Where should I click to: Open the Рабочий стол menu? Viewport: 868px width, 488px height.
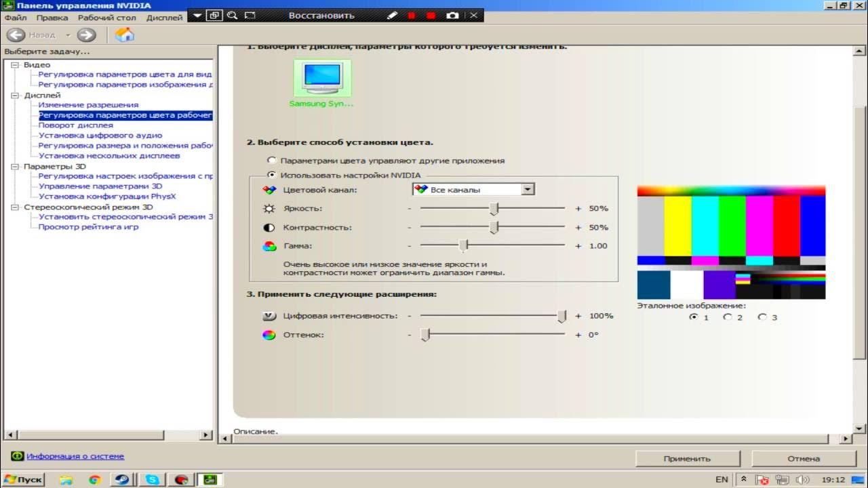click(x=106, y=18)
